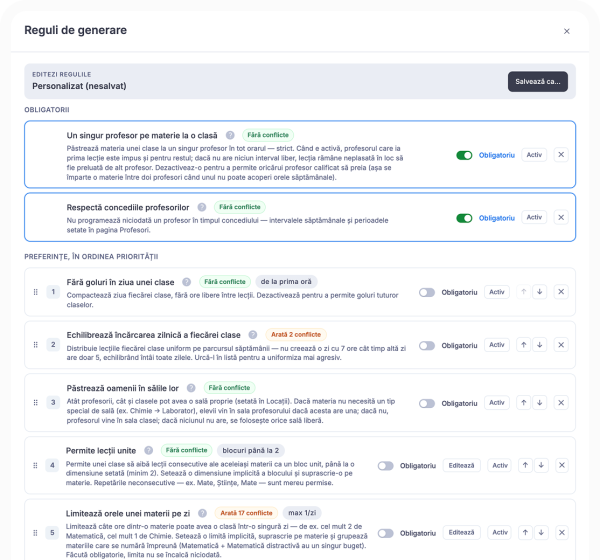
Task: Click help icon beside 'Respectă concediile profesorilor'
Action: 202,207
